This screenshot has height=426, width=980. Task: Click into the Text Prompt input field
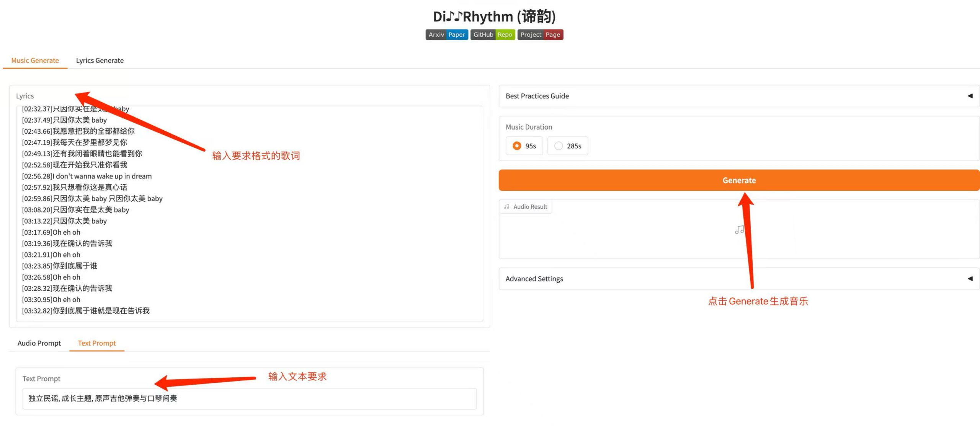coord(249,398)
